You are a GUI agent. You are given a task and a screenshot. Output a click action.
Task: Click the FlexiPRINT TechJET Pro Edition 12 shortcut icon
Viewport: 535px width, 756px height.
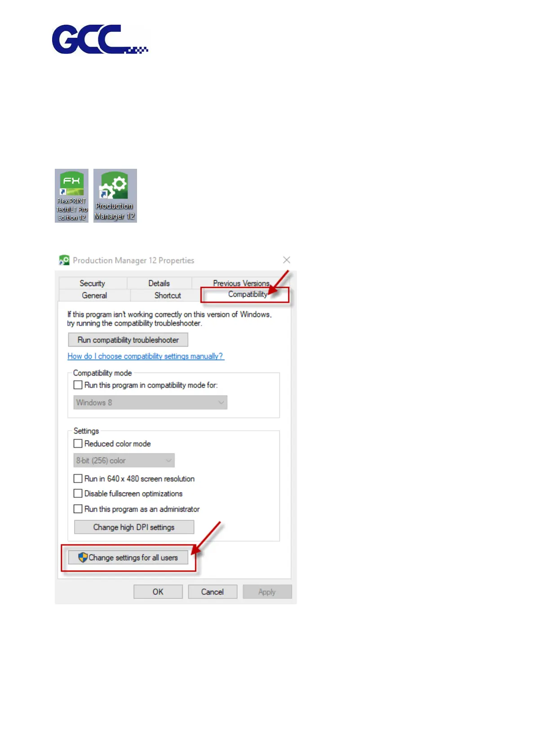71,196
